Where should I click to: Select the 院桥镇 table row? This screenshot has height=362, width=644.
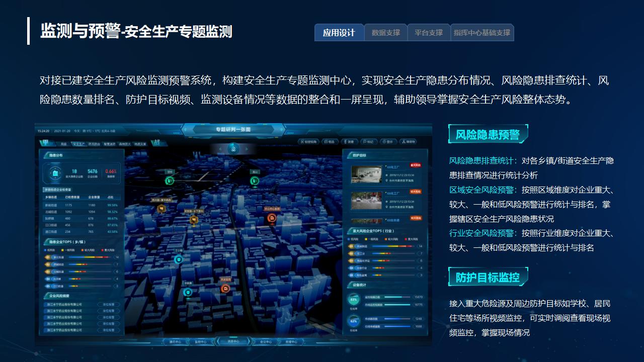click(82, 218)
